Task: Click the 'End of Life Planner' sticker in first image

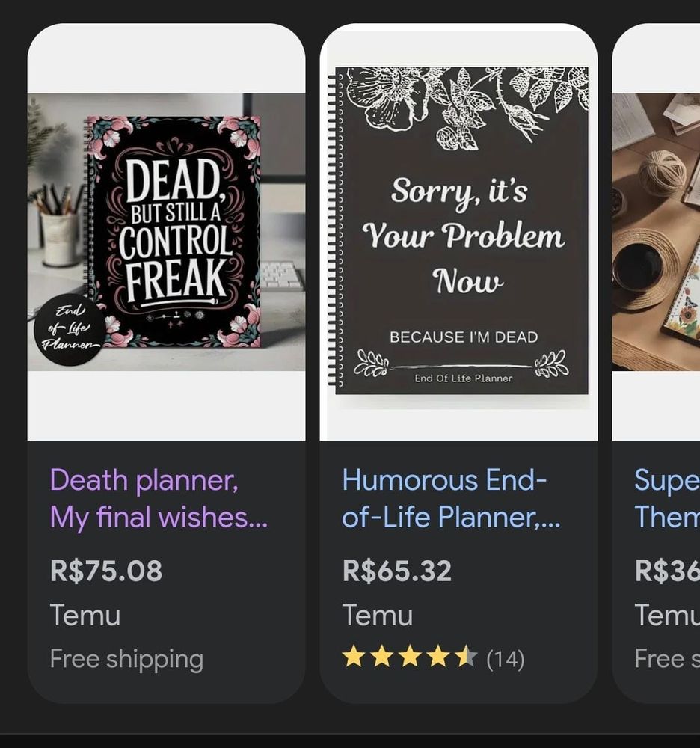Action: coord(70,326)
